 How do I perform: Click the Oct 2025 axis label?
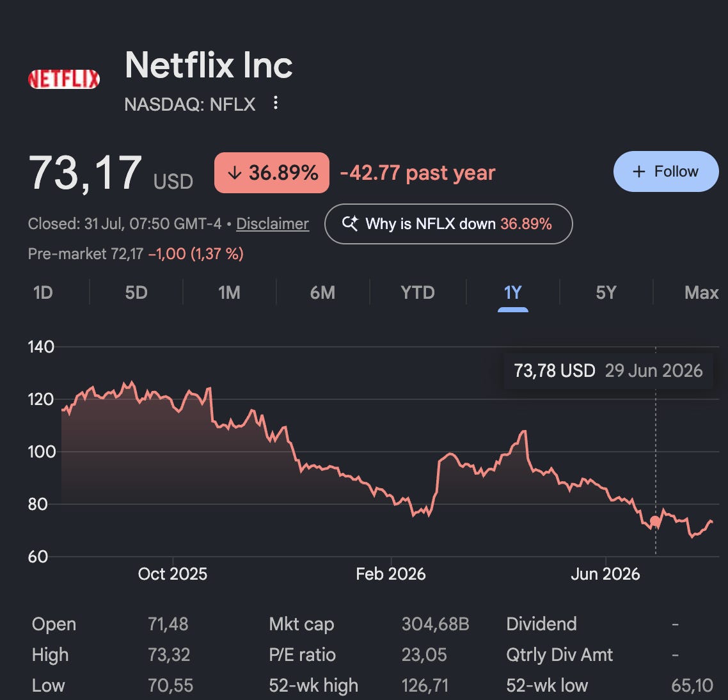(x=172, y=574)
